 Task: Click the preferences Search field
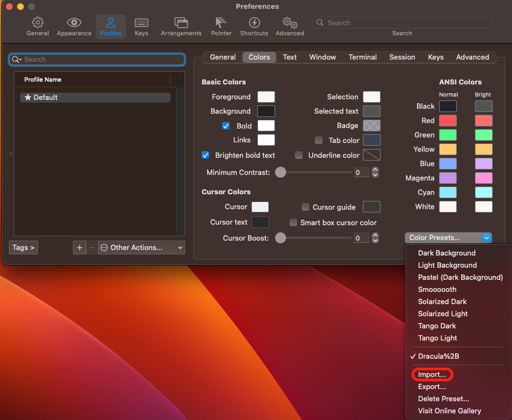402,23
